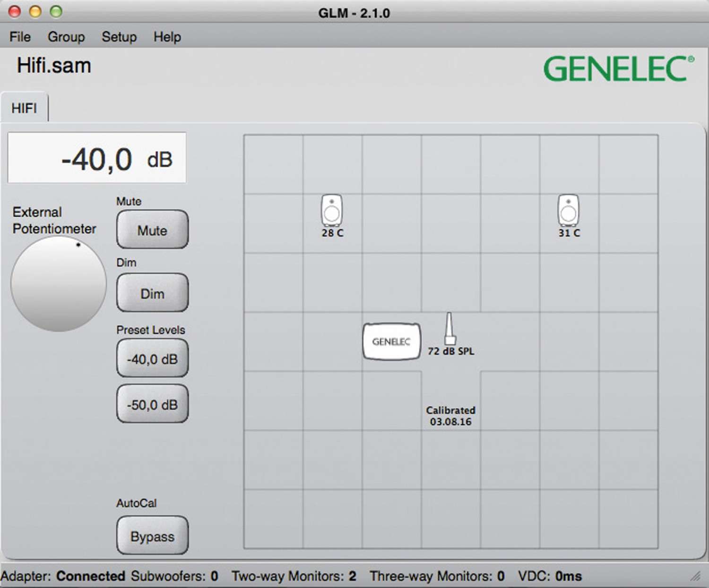This screenshot has height=588, width=709.
Task: Select the left monitor icon labeled 28 C
Action: 332,211
